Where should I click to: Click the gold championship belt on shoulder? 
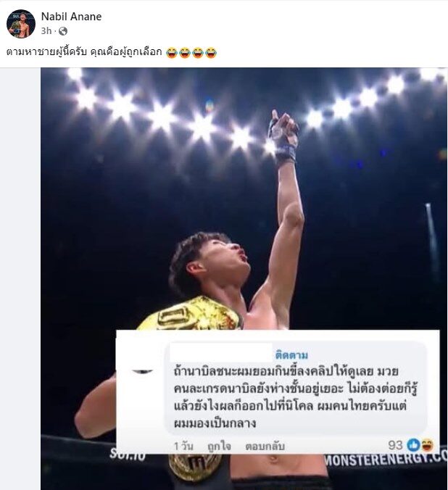[x=191, y=314]
